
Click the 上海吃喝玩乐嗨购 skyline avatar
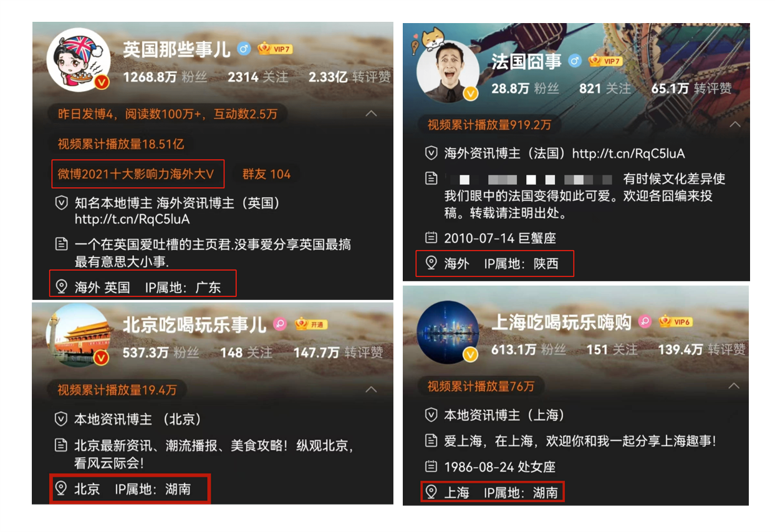point(447,332)
